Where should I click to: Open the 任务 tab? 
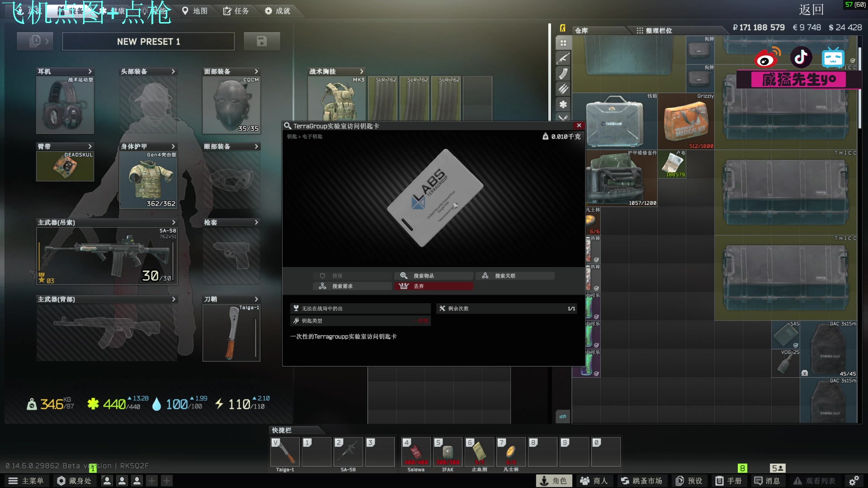[x=236, y=11]
